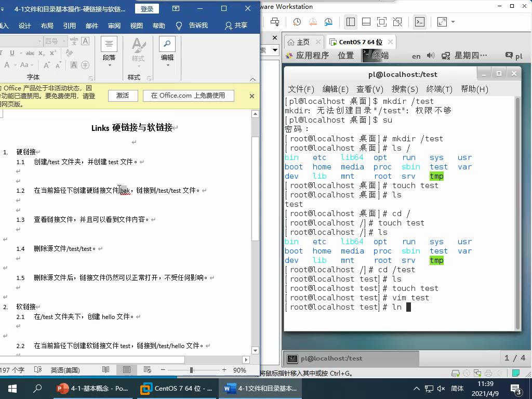
Task: Open the font size dropdown
Action: pyautogui.click(x=63, y=42)
